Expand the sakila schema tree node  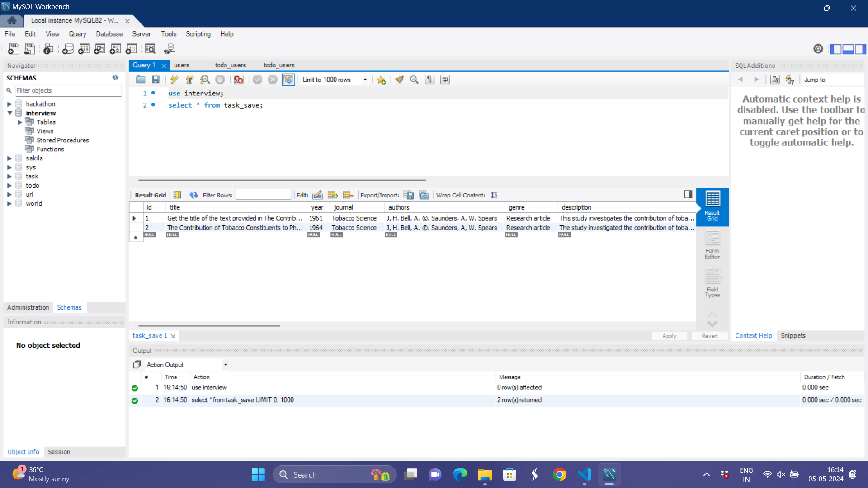click(x=9, y=158)
